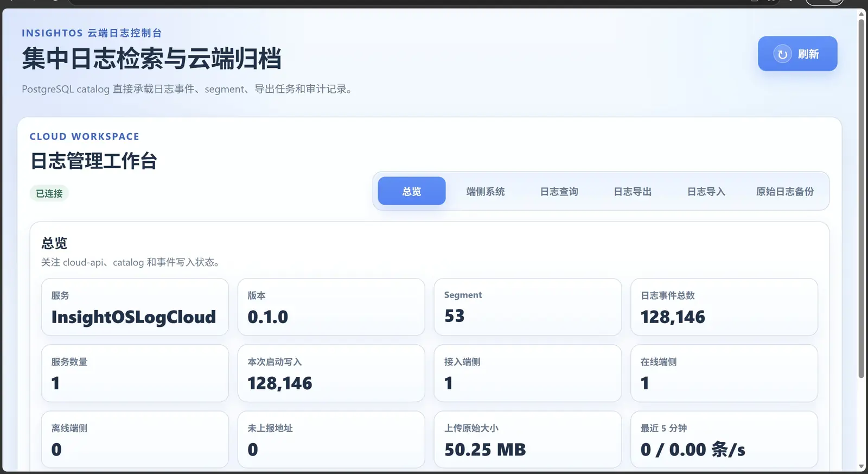The image size is (868, 474).
Task: Click the Segment card label
Action: (x=463, y=295)
